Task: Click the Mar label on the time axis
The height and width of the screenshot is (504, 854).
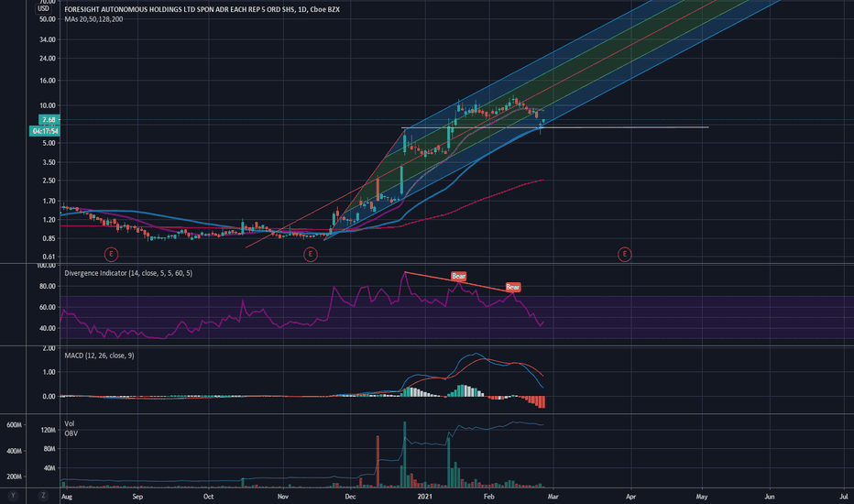Action: pos(553,497)
